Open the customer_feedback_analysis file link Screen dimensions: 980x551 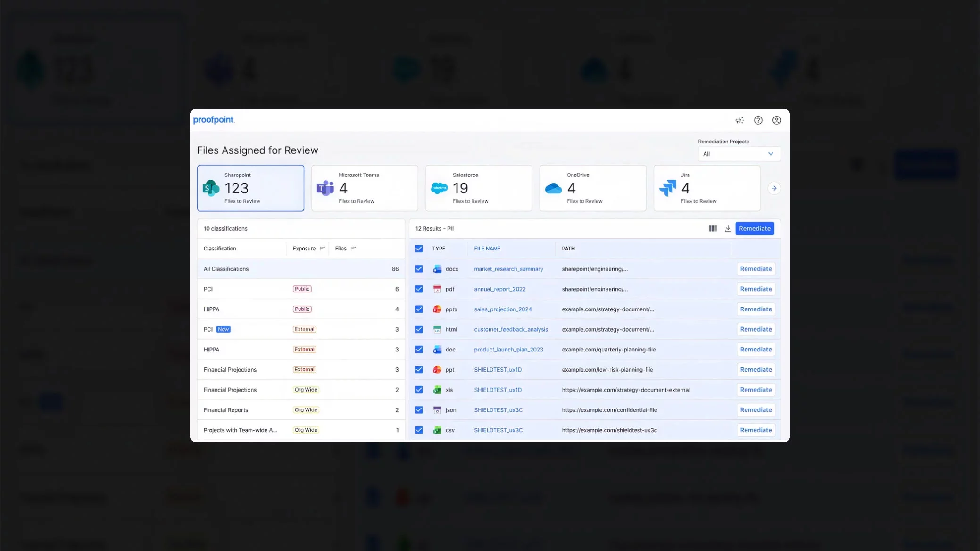click(511, 329)
